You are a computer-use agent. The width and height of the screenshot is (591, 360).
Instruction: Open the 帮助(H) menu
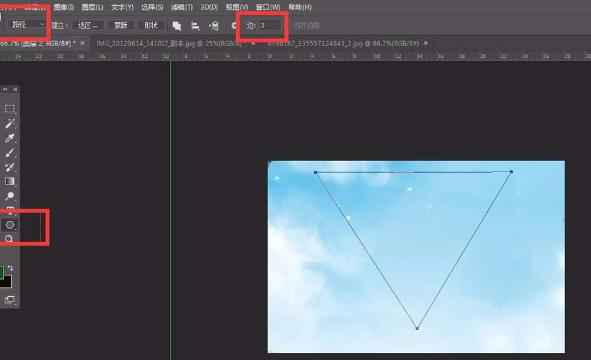point(300,7)
